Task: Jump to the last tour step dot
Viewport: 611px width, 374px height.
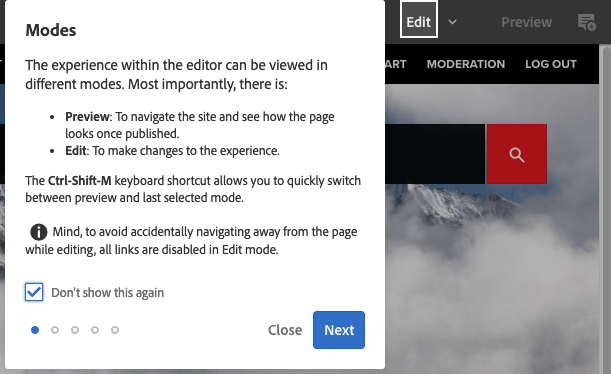Action: click(x=115, y=330)
